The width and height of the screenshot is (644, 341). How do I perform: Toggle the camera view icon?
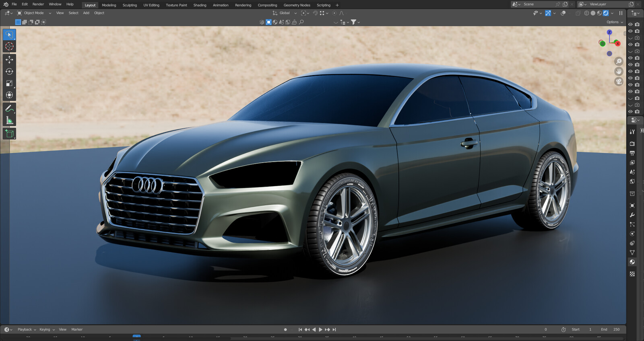click(x=619, y=82)
